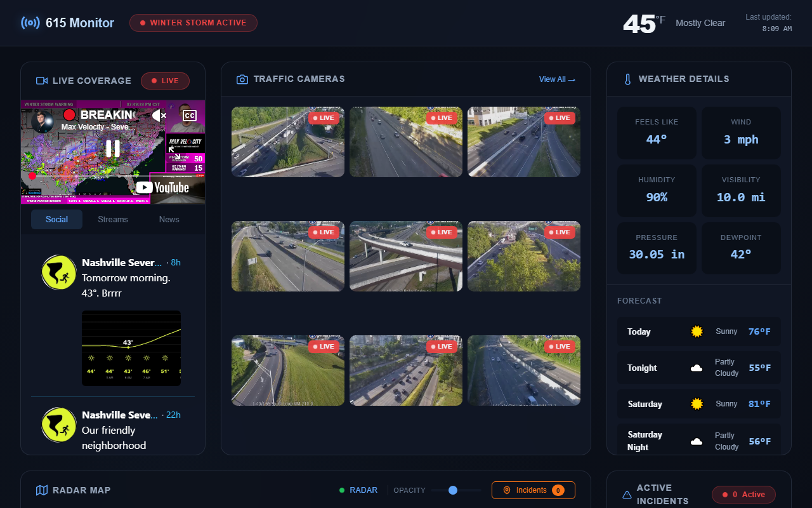Screen dimensions: 812x508
Task: Open the live stream on YouTube via its logo
Action: (162, 187)
